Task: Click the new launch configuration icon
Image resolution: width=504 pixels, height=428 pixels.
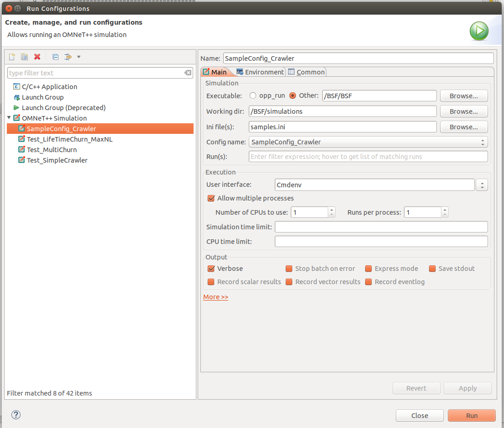Action: click(x=12, y=57)
